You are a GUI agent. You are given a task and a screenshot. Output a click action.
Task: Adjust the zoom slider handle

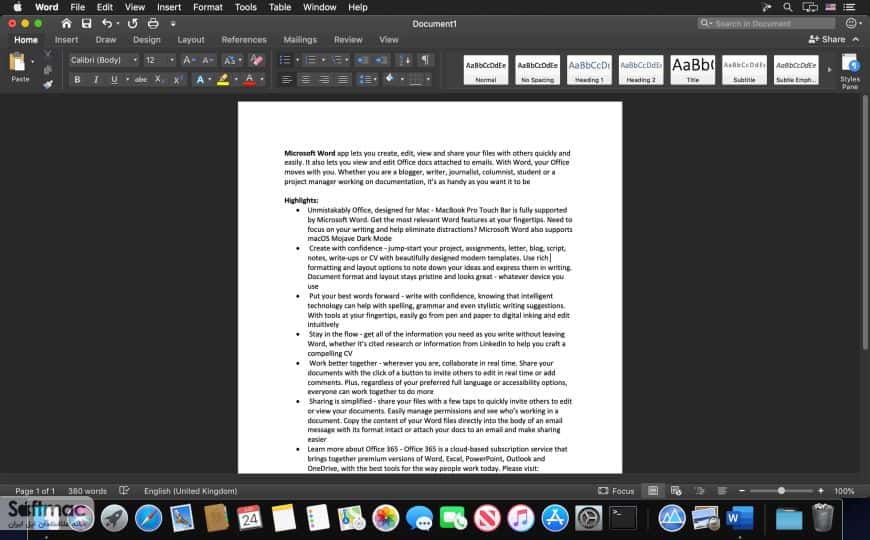[x=781, y=491]
